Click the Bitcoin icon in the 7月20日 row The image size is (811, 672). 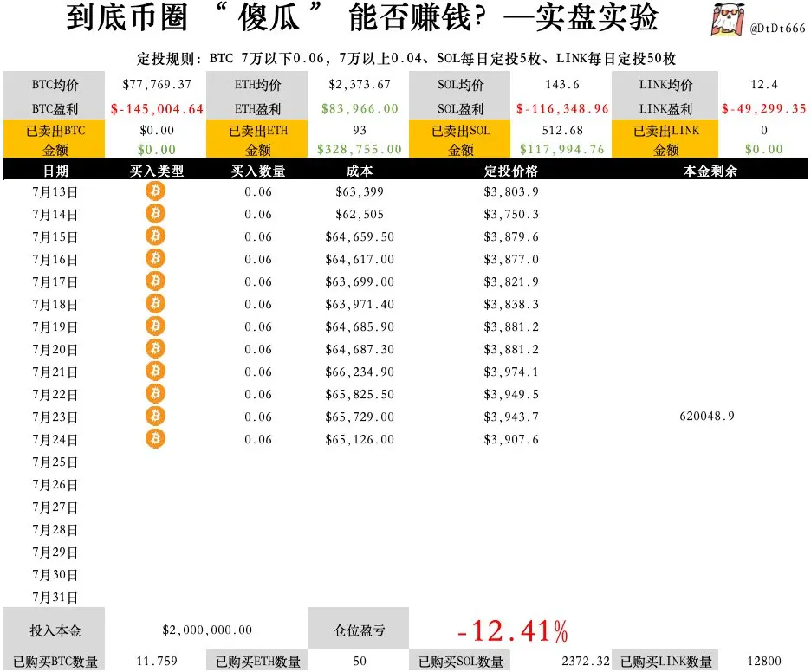click(x=155, y=349)
